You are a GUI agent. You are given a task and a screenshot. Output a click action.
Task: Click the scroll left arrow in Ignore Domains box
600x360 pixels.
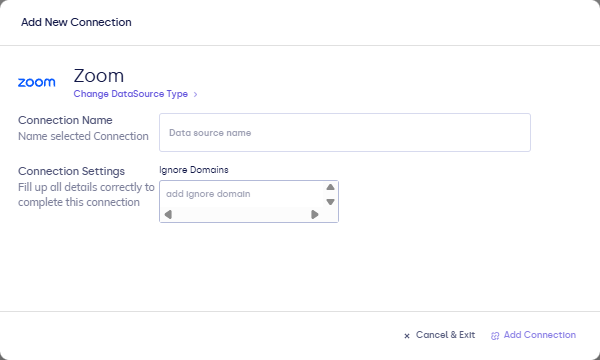pyautogui.click(x=168, y=214)
